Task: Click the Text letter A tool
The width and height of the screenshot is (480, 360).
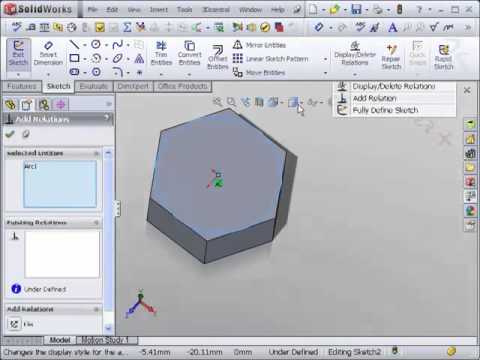Action: coord(393,27)
